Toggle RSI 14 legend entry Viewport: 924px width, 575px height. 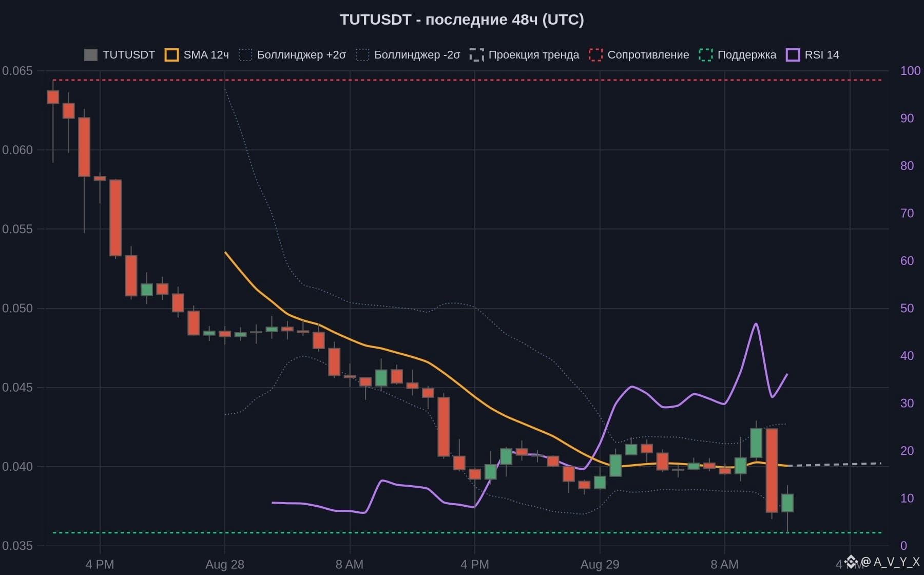813,55
